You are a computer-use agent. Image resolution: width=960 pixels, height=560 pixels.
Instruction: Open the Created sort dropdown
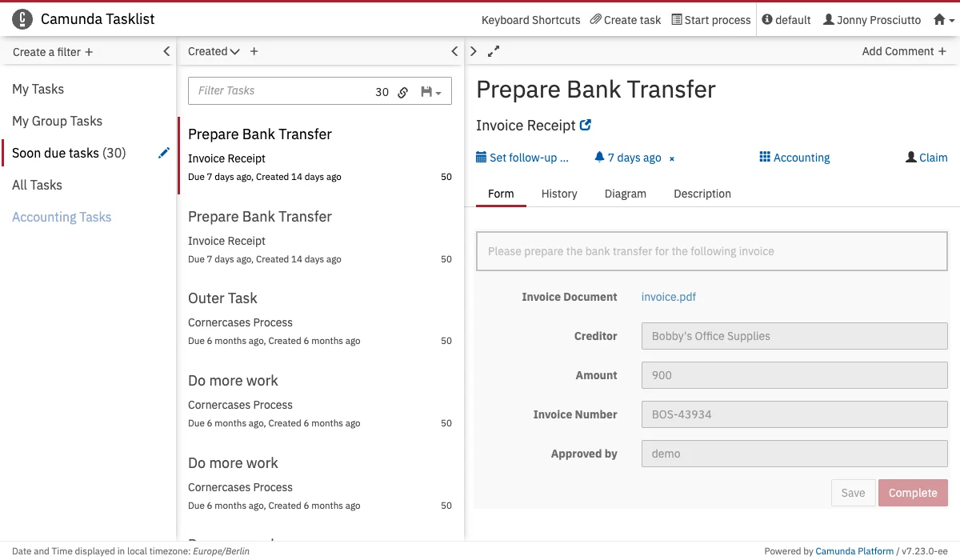pyautogui.click(x=208, y=51)
